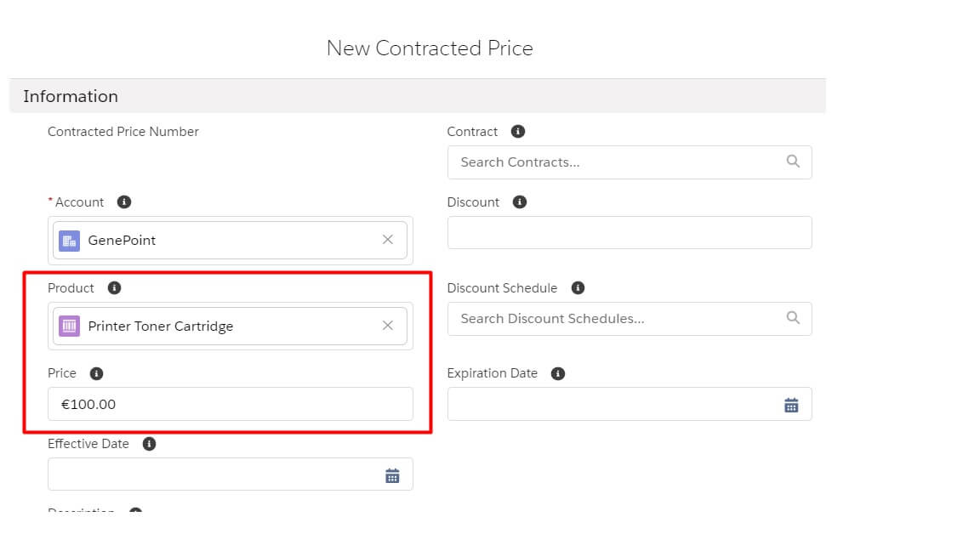Open the Effective Date calendar picker
This screenshot has width=980, height=551.
392,475
